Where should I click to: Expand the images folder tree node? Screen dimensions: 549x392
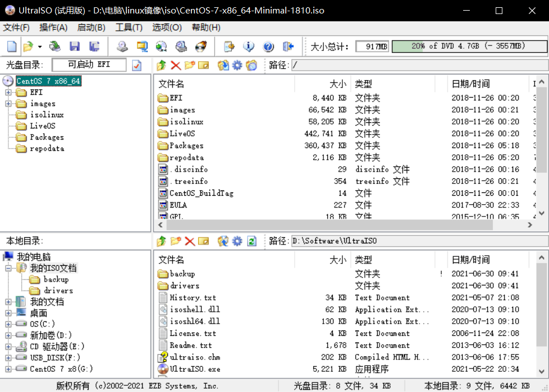tap(8, 104)
